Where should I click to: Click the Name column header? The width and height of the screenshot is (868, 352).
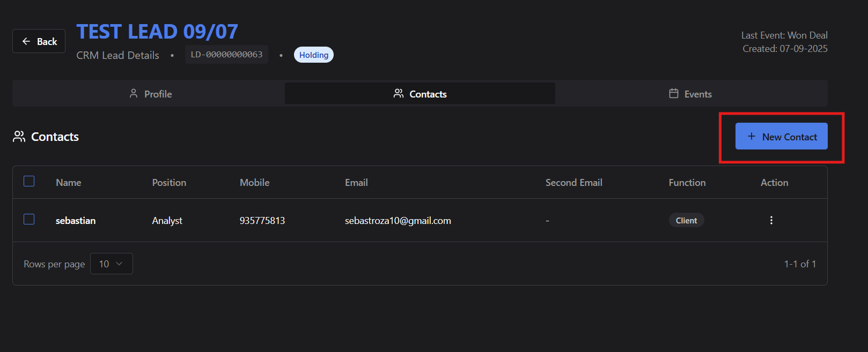point(69,183)
